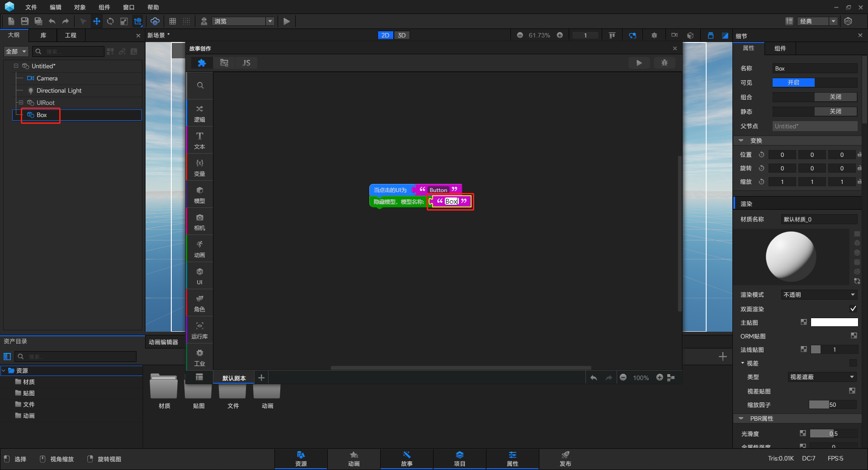Click the debug bug icon in story editor
Image resolution: width=868 pixels, height=470 pixels.
(665, 63)
